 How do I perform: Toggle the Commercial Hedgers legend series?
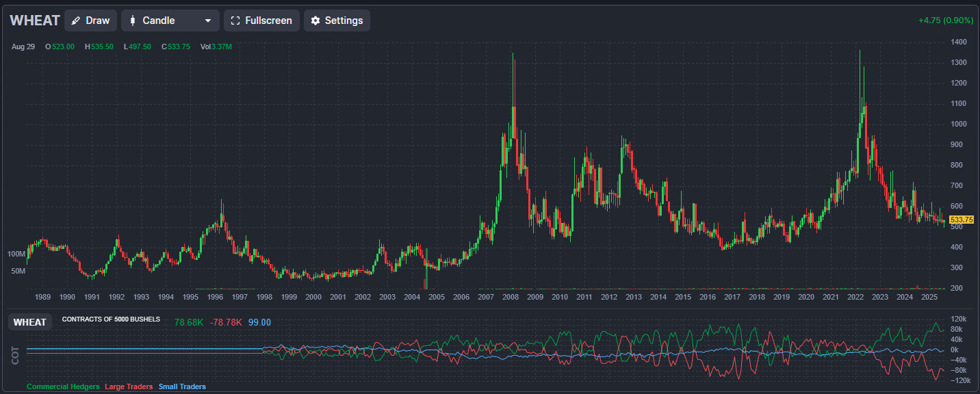point(63,386)
